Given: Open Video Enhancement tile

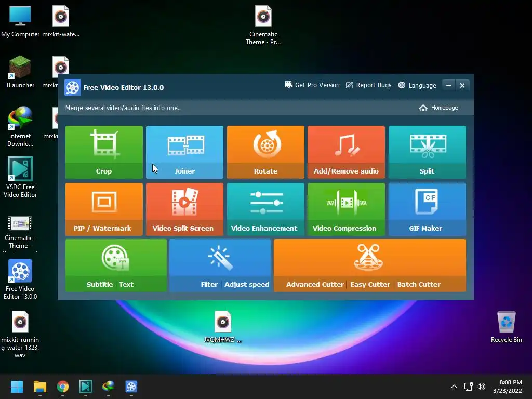Looking at the screenshot, I should pos(265,209).
